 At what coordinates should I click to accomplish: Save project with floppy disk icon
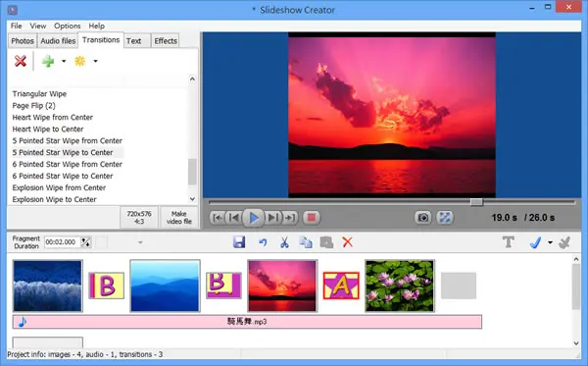coord(239,242)
